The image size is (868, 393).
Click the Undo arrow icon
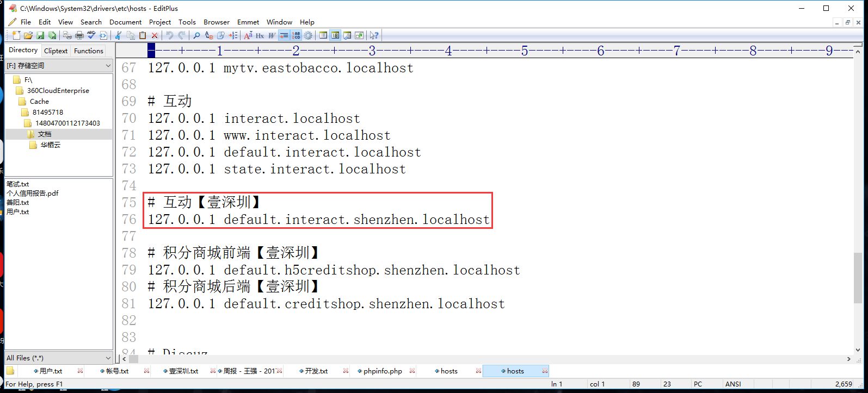tap(170, 35)
